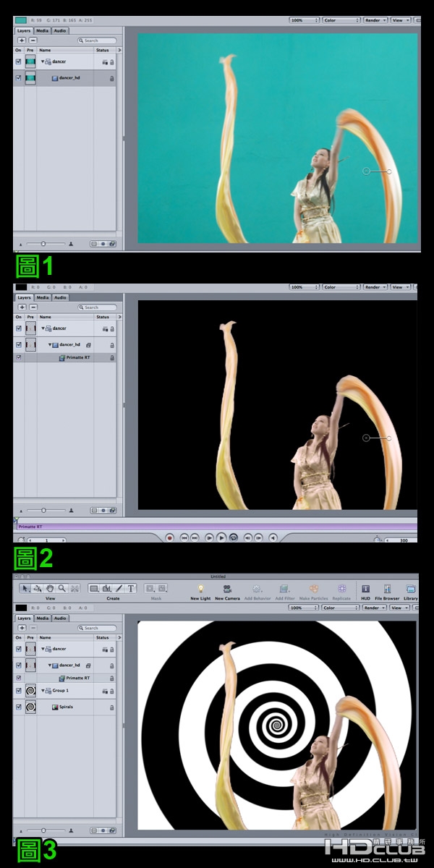
Task: Switch to Audio tab in black-background window
Action: (x=60, y=297)
